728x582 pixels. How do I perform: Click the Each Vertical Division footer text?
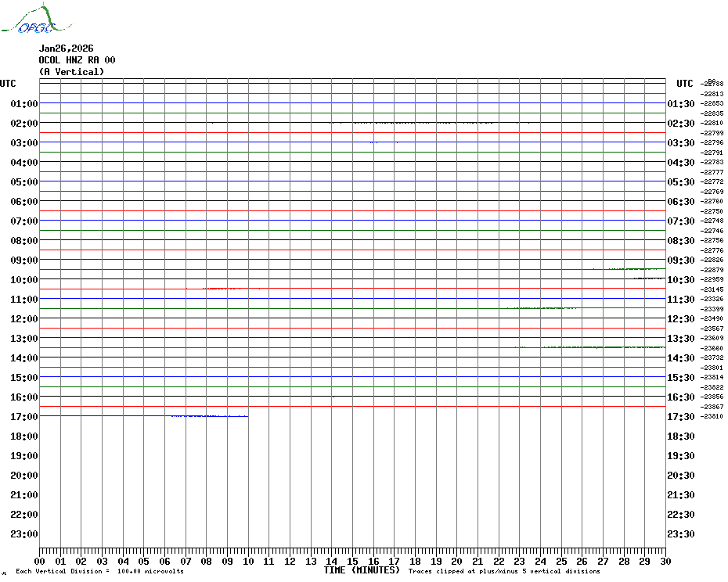point(99,572)
